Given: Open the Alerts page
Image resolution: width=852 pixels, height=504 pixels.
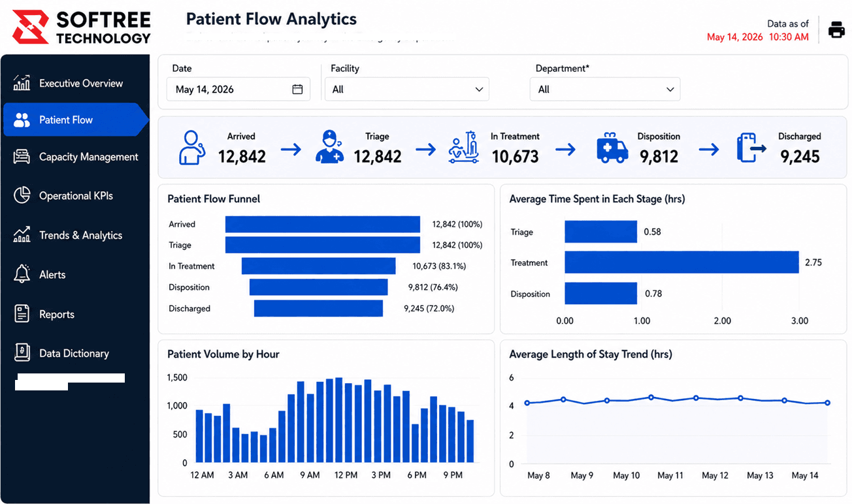Looking at the screenshot, I should [75, 274].
